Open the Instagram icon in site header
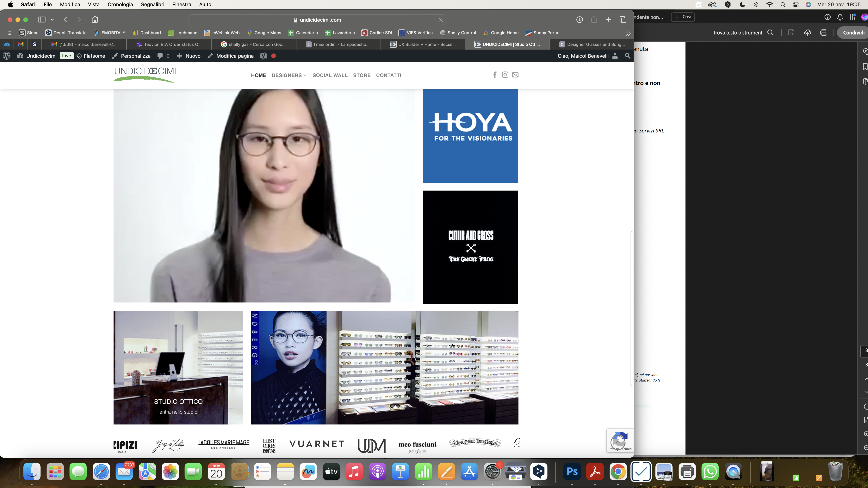The height and width of the screenshot is (488, 868). (505, 75)
